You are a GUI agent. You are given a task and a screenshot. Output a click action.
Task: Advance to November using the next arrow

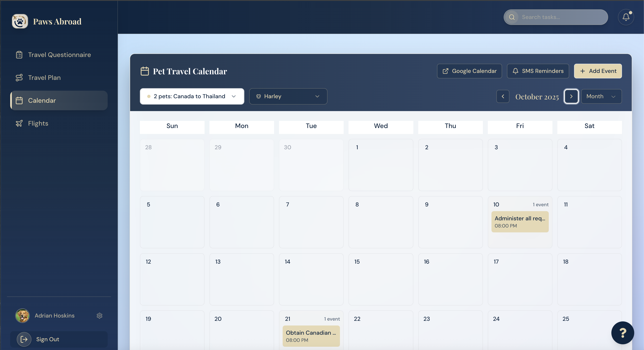pos(571,96)
